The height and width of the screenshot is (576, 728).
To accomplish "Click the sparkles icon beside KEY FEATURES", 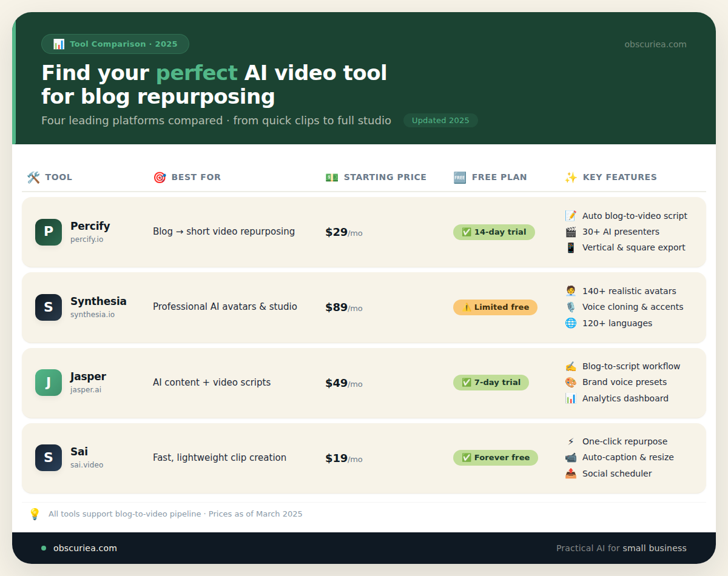I will [571, 177].
